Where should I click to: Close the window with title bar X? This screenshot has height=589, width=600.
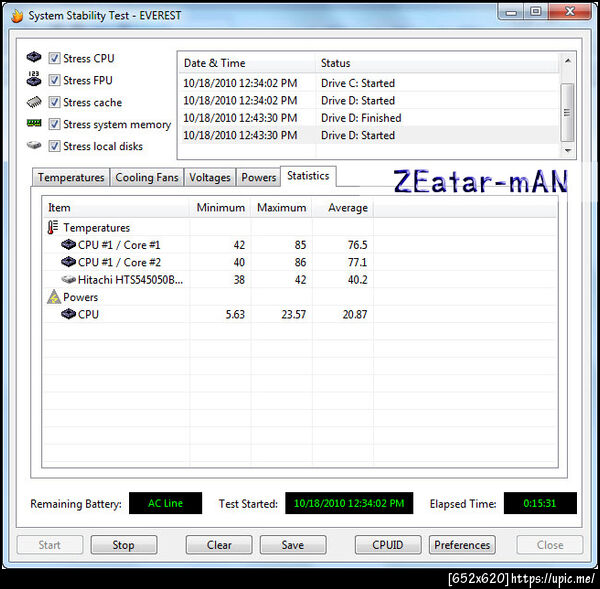tap(570, 11)
